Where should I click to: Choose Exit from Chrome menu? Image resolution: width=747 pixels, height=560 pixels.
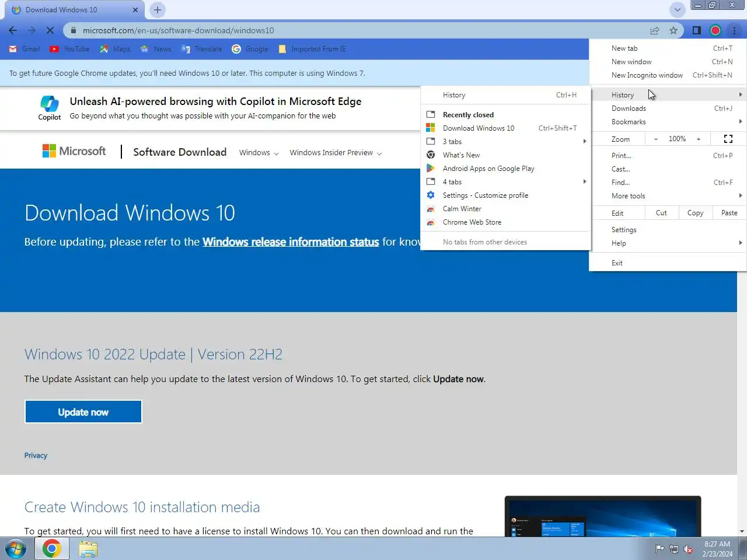668,263
